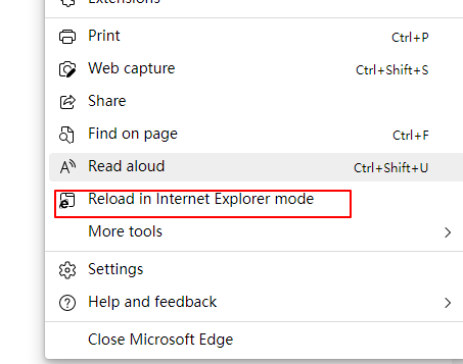Click the Share arrow icon

coord(67,102)
